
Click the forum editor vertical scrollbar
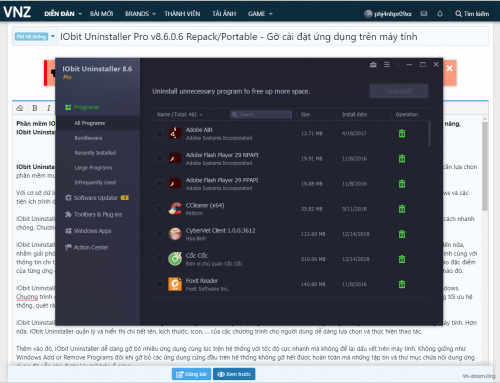click(x=485, y=166)
